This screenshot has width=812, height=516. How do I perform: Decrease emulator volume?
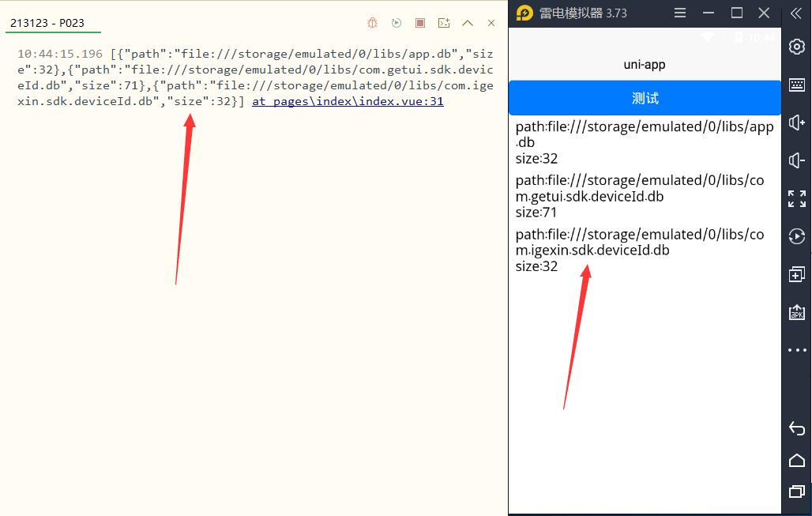point(797,160)
